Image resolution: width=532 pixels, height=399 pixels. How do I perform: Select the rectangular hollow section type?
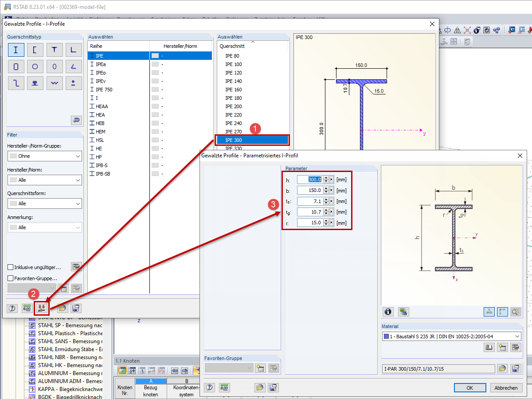(x=16, y=67)
